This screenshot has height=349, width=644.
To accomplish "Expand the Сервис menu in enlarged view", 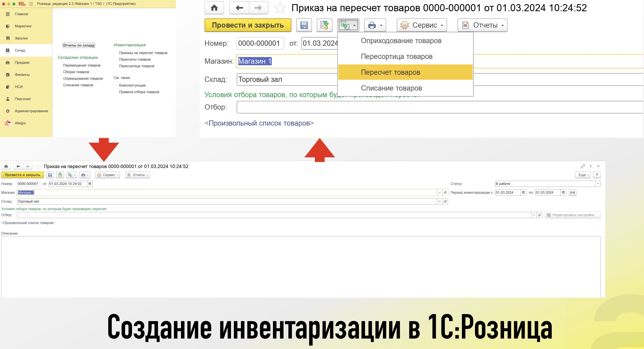I will coord(422,25).
